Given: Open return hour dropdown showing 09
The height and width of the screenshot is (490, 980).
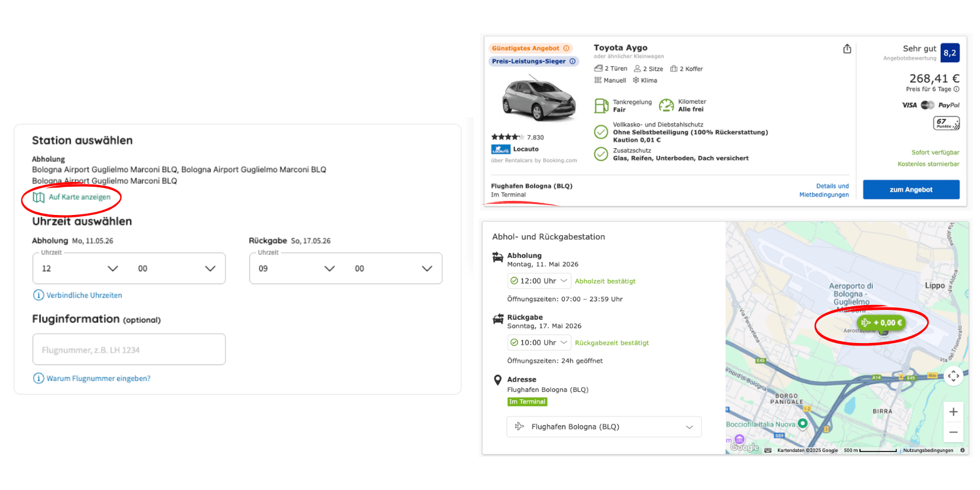Looking at the screenshot, I should [296, 268].
